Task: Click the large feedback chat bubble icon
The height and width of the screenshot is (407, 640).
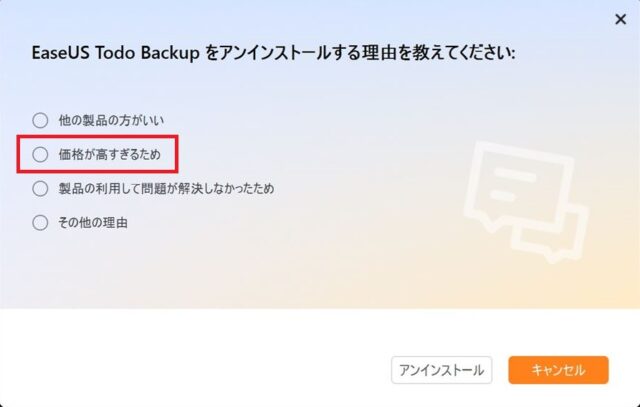Action: coord(518,186)
